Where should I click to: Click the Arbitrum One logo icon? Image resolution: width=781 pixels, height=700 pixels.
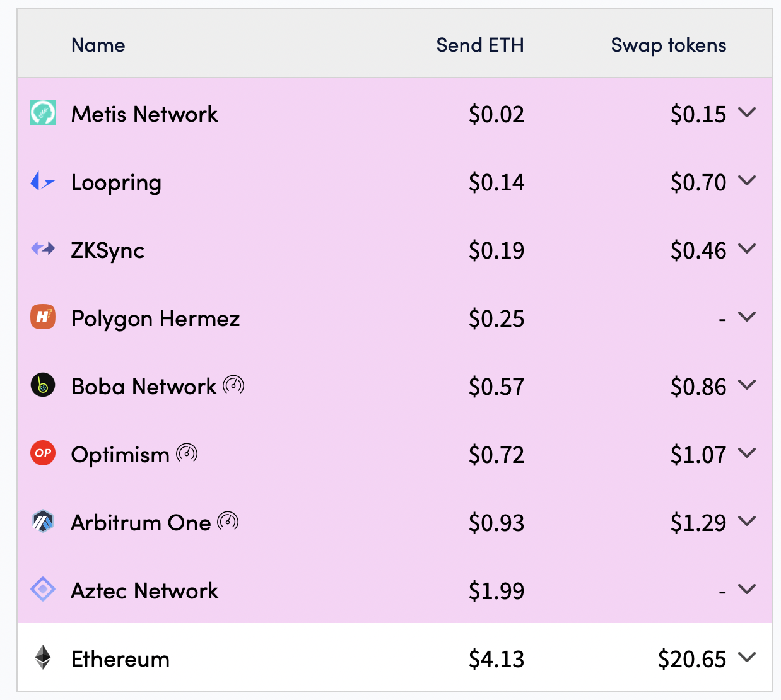43,521
